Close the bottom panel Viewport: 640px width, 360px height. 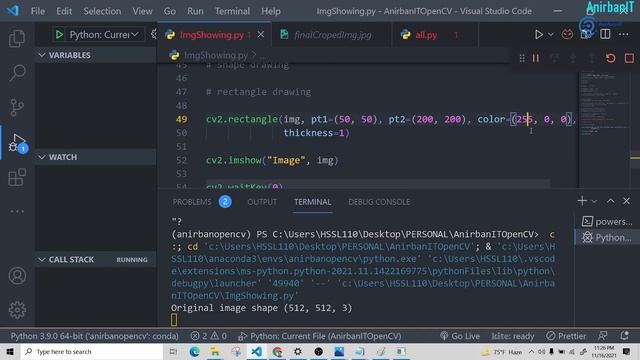tap(627, 201)
